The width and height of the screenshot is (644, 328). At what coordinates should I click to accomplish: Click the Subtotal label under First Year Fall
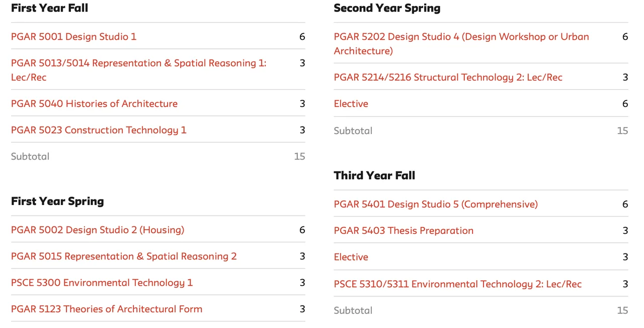pyautogui.click(x=30, y=157)
